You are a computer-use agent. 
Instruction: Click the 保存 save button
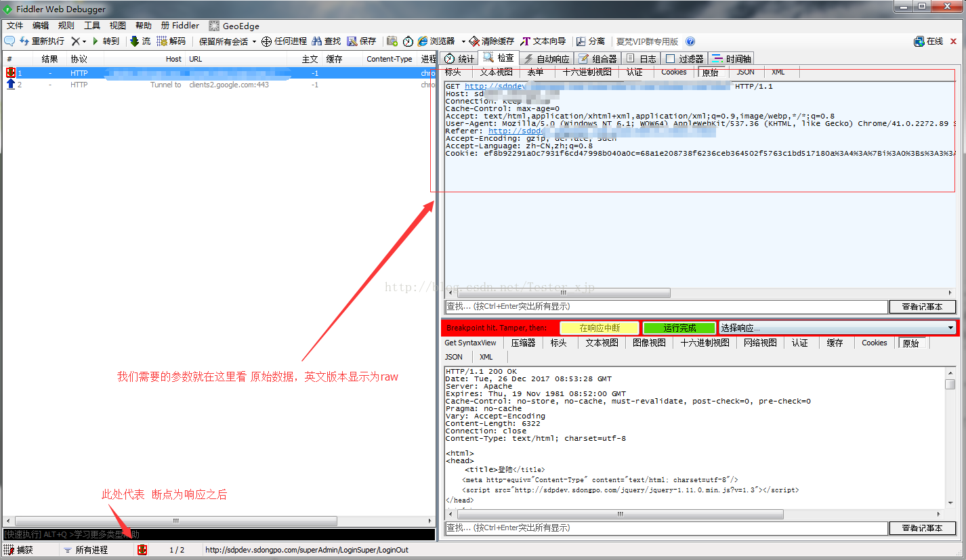362,41
